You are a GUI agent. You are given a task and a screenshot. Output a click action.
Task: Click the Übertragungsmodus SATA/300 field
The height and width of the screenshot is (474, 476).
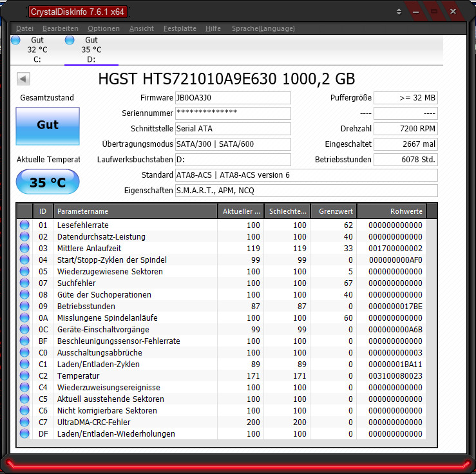point(233,144)
